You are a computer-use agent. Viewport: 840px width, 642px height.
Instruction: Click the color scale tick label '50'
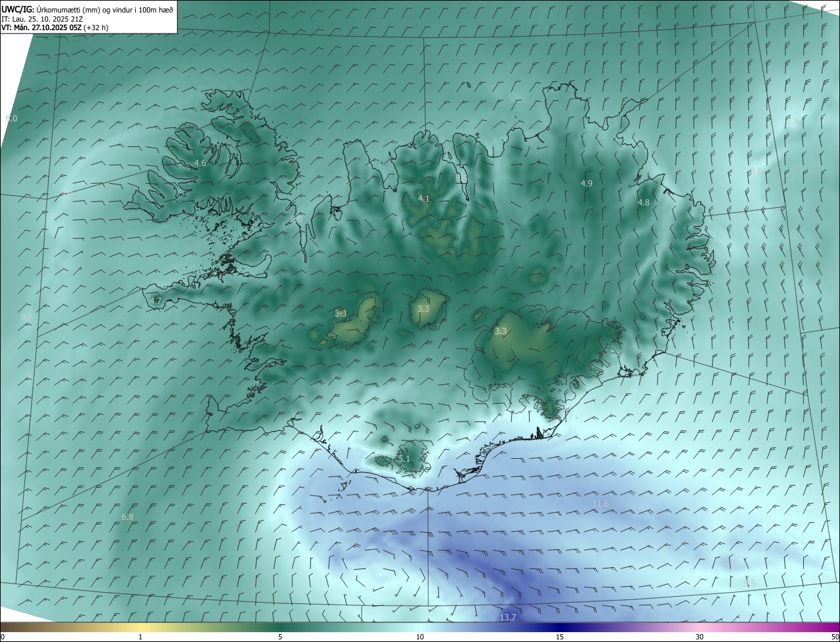click(835, 637)
